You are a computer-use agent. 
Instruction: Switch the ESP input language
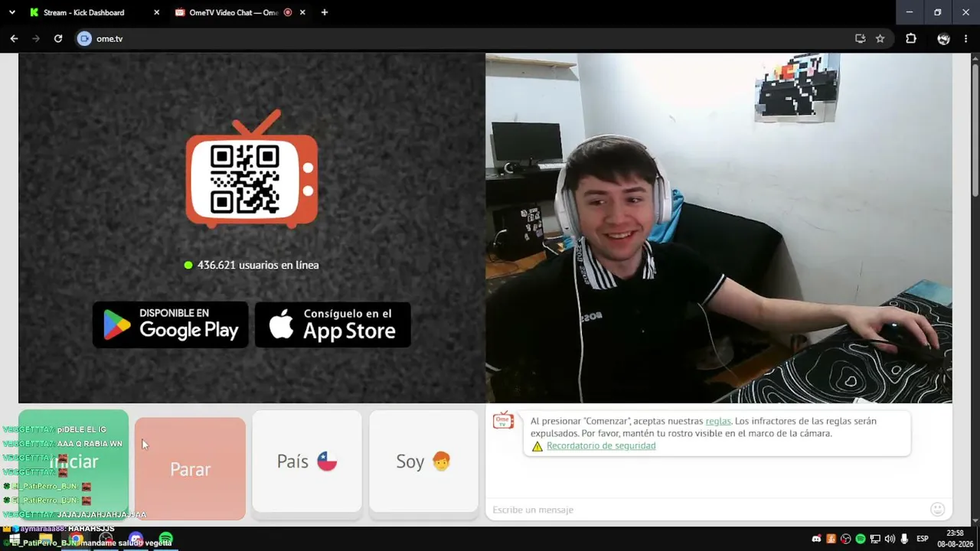[x=923, y=539]
